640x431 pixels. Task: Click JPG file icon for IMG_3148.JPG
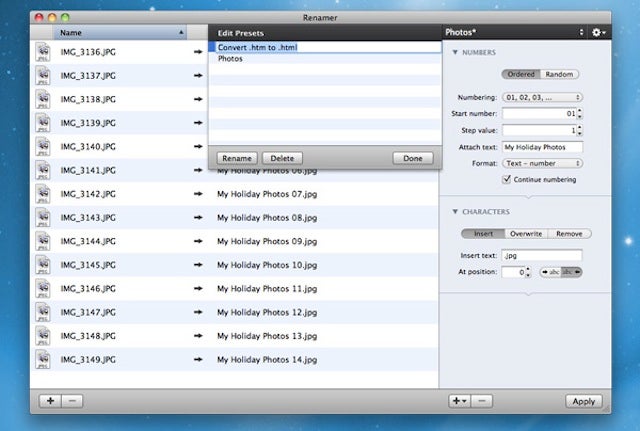[44, 336]
